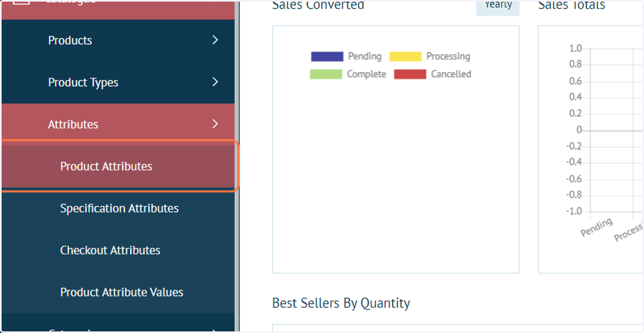Click the Pending legend label
Screen dimensions: 644x333
[364, 56]
